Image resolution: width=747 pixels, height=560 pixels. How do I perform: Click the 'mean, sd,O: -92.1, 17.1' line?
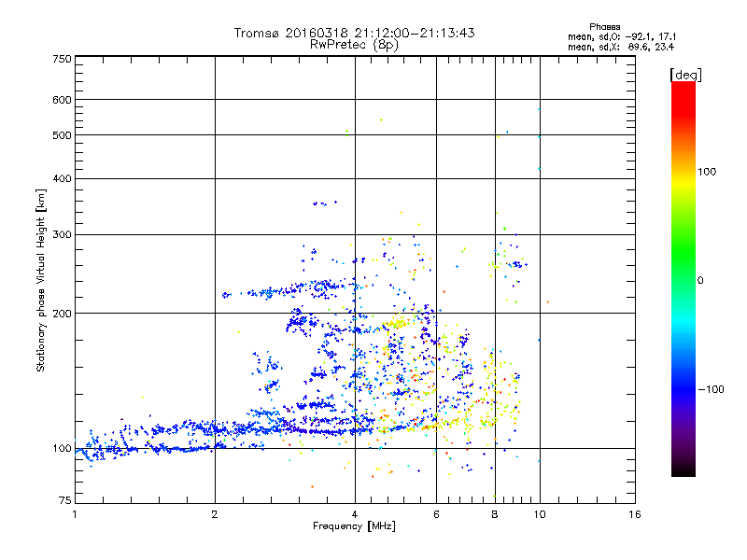[x=622, y=36]
